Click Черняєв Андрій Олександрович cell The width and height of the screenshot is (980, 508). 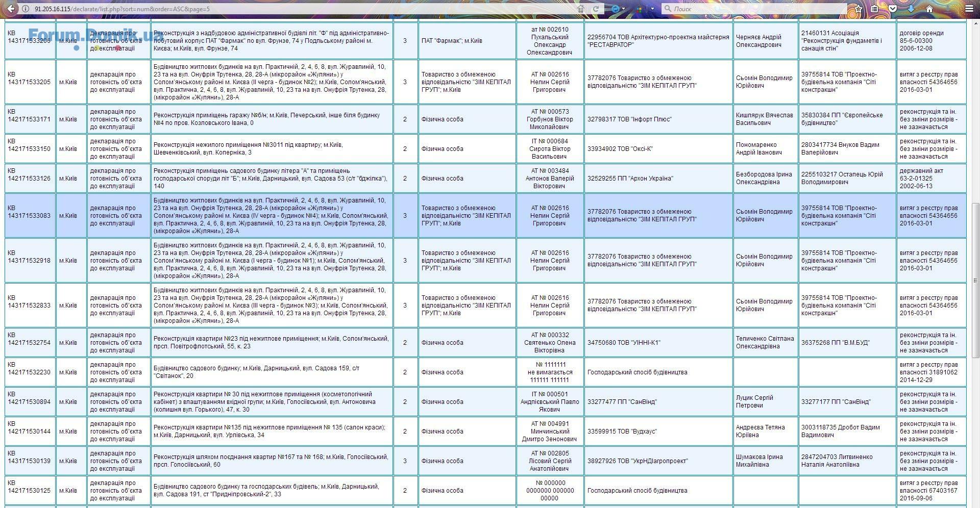coord(766,41)
